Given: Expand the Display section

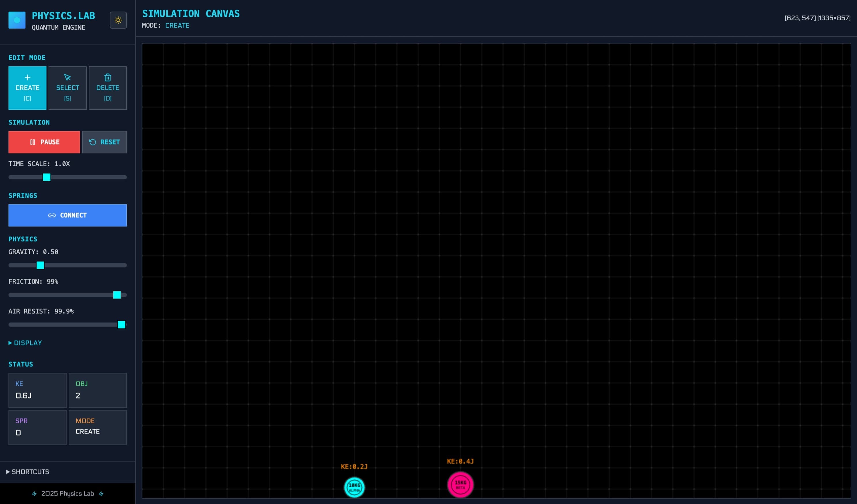Looking at the screenshot, I should click(25, 343).
